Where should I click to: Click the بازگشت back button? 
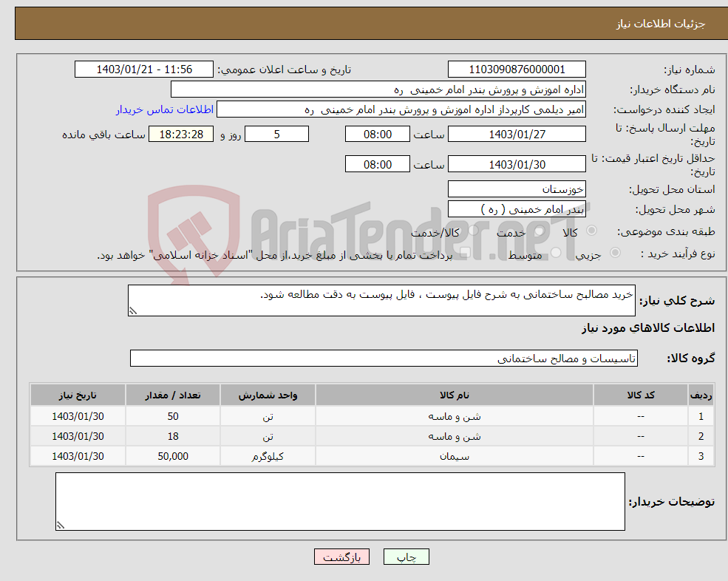tap(341, 557)
